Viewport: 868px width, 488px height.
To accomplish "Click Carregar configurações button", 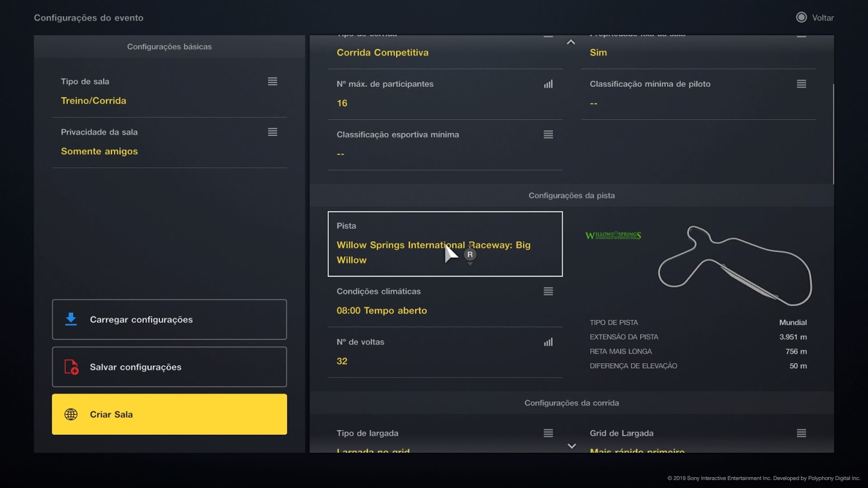I will point(169,319).
